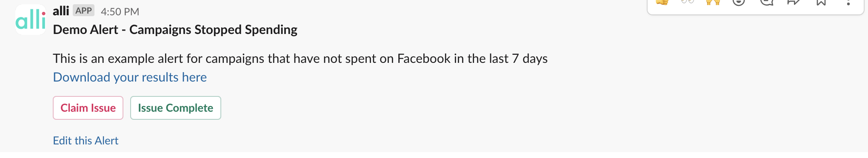This screenshot has height=158, width=868.
Task: Click the Claim Issue button
Action: 88,108
